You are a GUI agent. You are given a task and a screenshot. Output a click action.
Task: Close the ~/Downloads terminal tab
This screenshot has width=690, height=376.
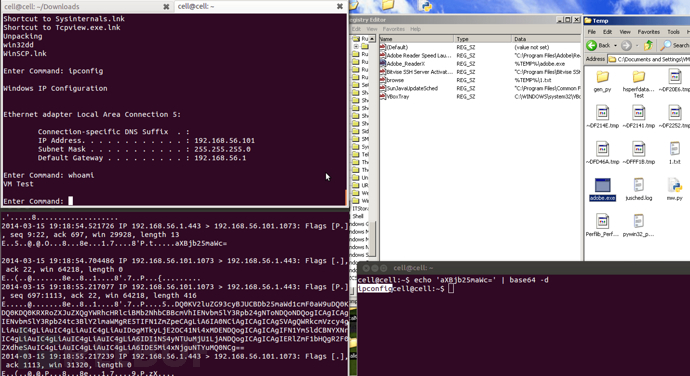(x=166, y=7)
